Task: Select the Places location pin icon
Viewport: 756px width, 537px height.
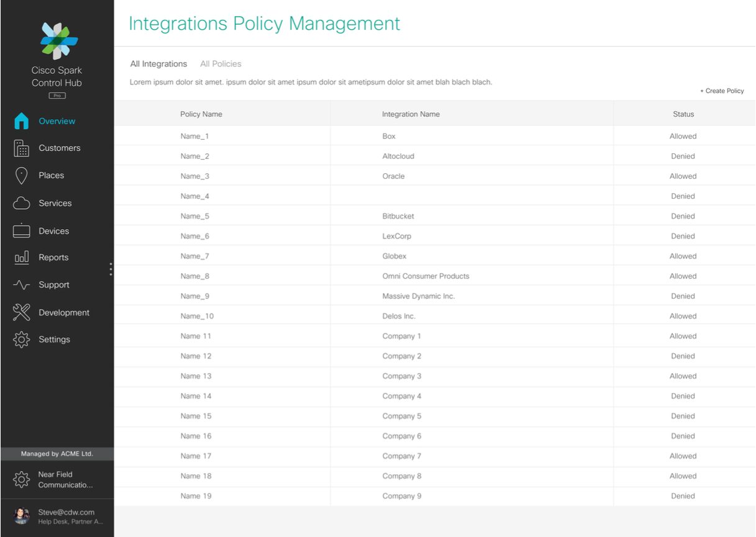Action: (22, 176)
